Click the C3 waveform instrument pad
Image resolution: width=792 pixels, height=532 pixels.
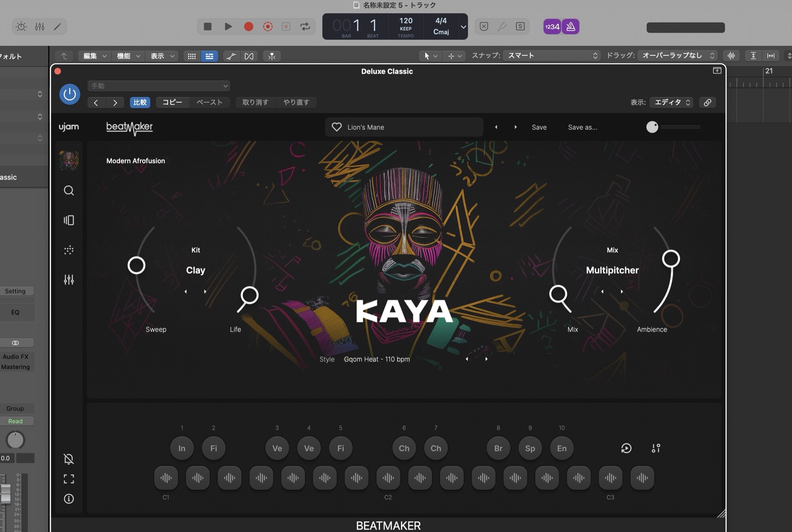tap(610, 478)
